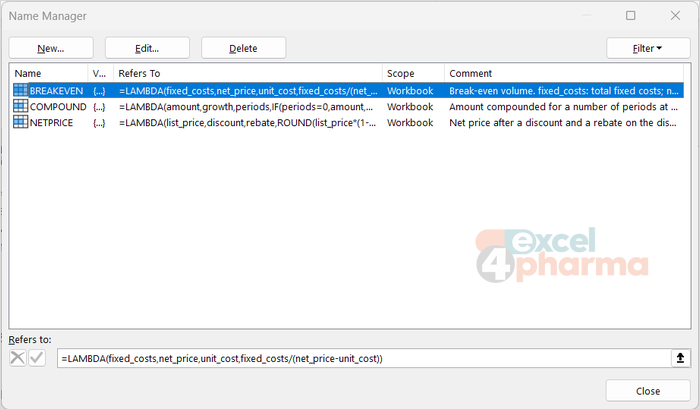Delete the selected defined name
The width and height of the screenshot is (700, 410).
[x=243, y=48]
